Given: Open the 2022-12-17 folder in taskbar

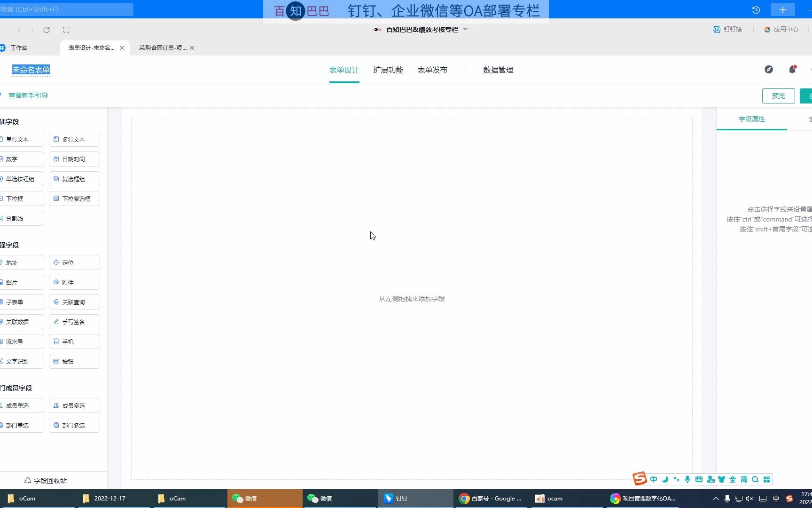Looking at the screenshot, I should pos(114,498).
